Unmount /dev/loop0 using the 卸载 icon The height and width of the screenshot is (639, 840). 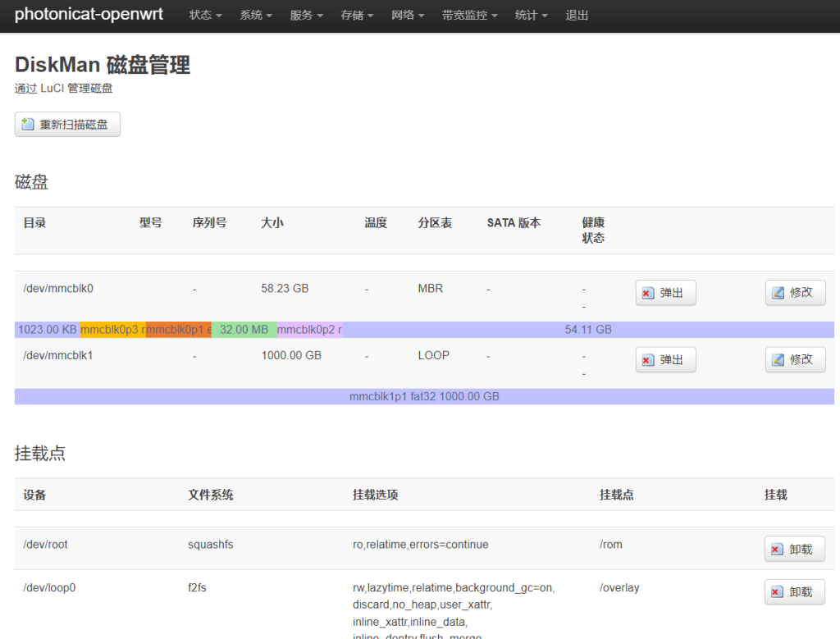pos(777,592)
